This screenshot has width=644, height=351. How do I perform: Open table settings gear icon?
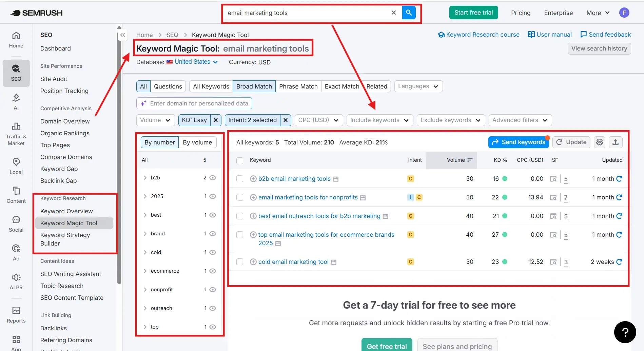coord(600,142)
